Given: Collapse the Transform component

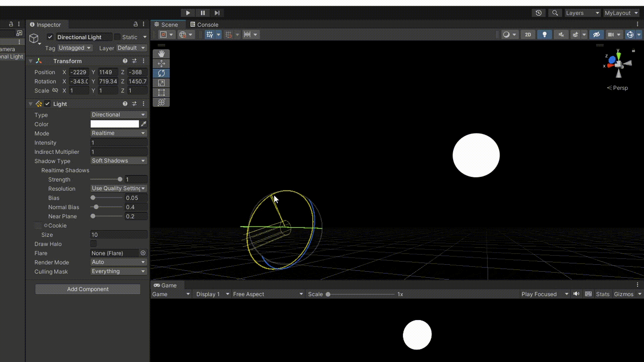Looking at the screenshot, I should 31,61.
